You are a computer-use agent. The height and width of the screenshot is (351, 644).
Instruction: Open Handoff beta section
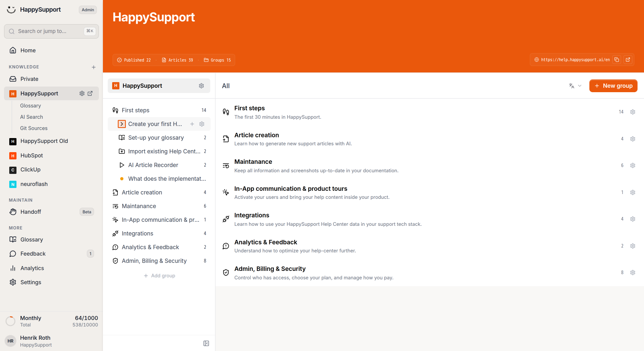tap(51, 212)
